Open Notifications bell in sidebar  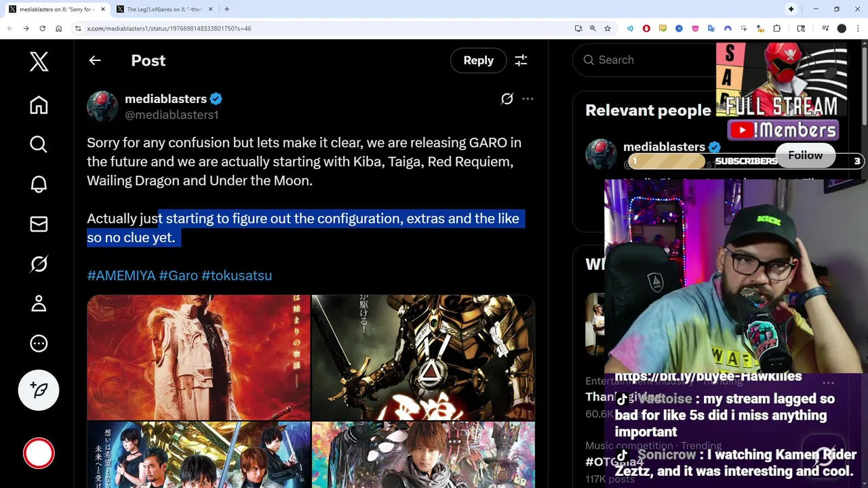pyautogui.click(x=39, y=184)
